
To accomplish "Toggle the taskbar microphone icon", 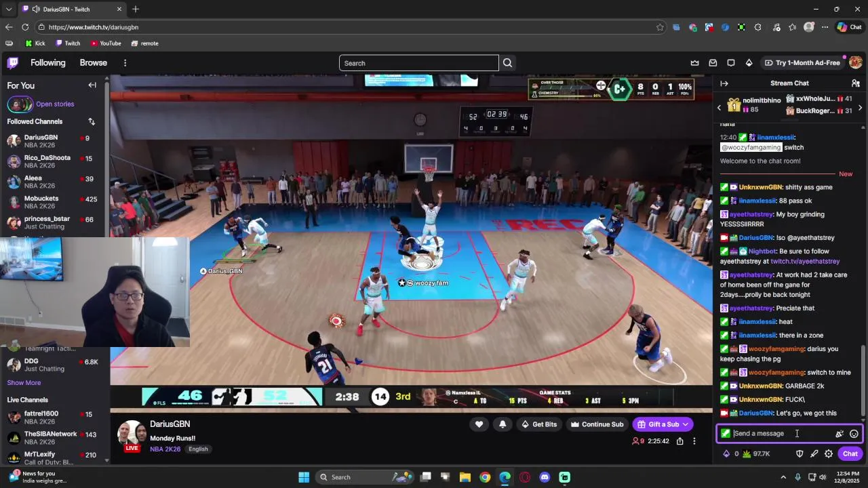I will pyautogui.click(x=798, y=477).
